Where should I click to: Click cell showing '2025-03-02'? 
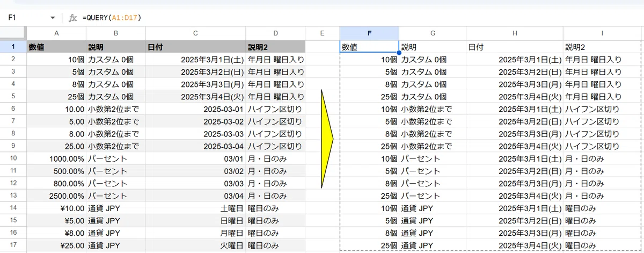pos(195,121)
